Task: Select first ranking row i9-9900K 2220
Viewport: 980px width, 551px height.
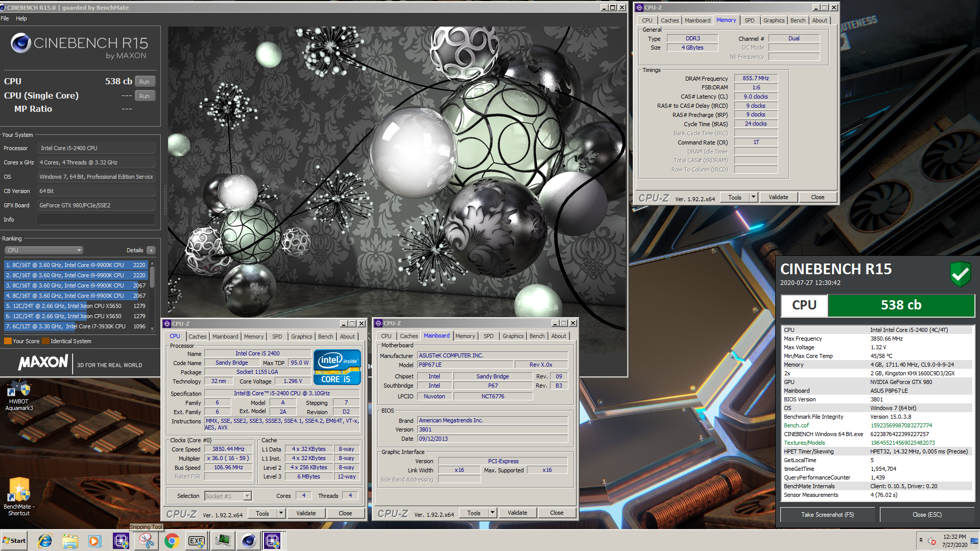Action: [x=76, y=265]
